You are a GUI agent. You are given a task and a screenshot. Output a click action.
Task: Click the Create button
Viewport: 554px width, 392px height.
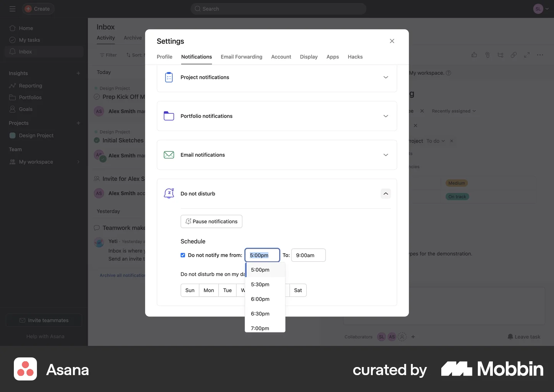pyautogui.click(x=38, y=9)
